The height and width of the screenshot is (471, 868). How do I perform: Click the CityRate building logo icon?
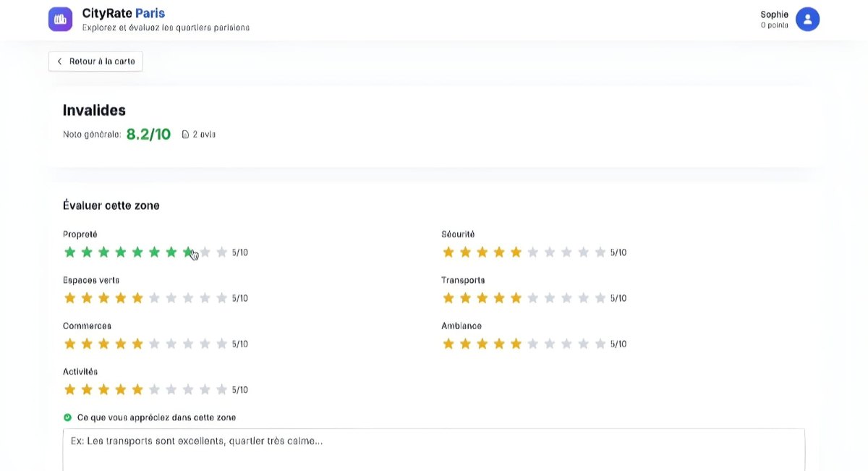60,19
